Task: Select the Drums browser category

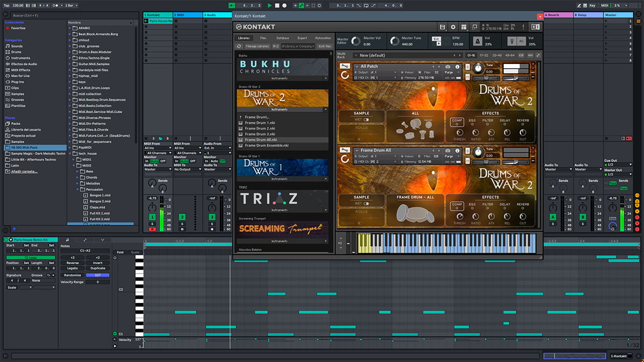Action: click(x=17, y=52)
